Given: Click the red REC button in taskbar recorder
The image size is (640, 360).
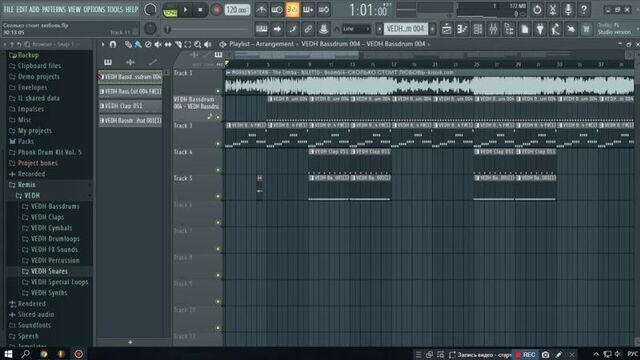Looking at the screenshot, I should coord(525,355).
